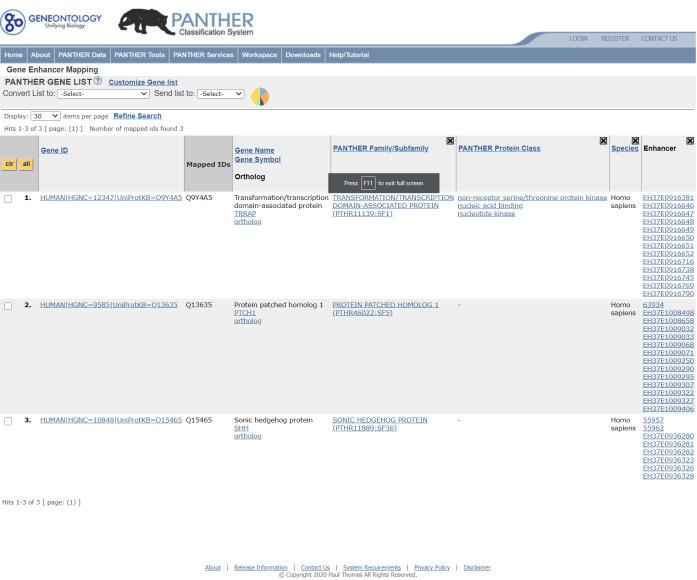Screen dimensions: 697x580
Task: Remove the PANTHER Protein Class column
Action: 603,141
